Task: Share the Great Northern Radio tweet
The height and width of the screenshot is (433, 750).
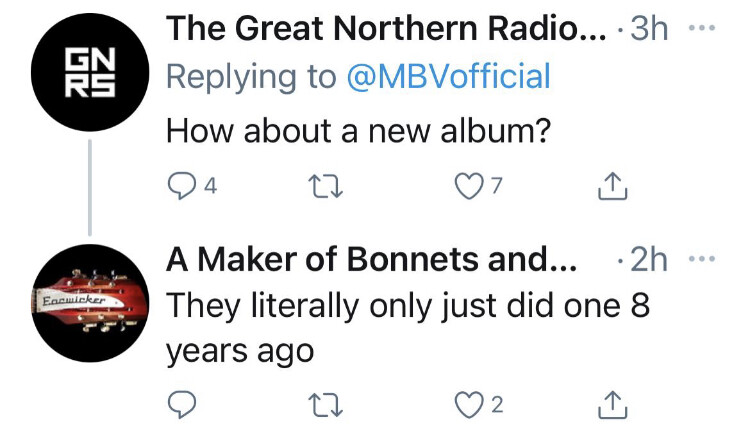Action: coord(611,186)
